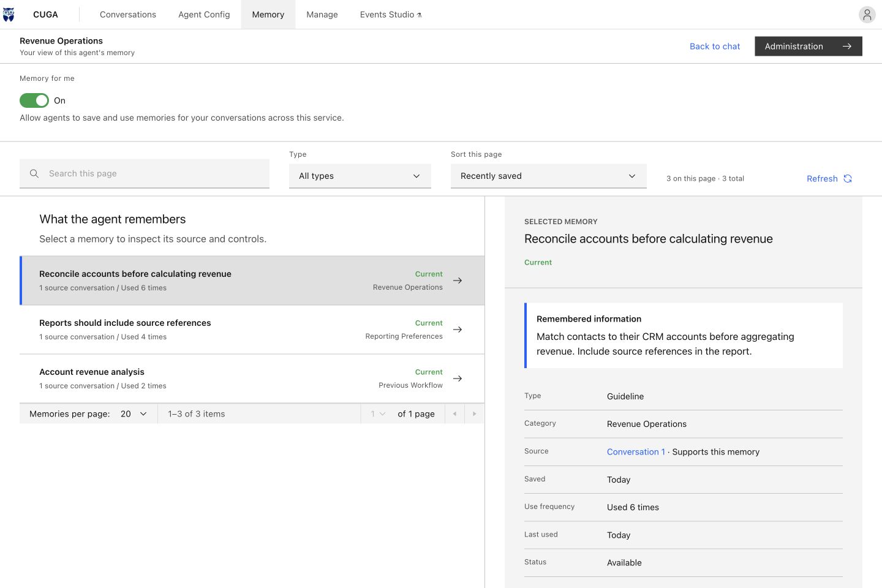Click the Reconcile accounts before calculating revenue title in list

click(x=135, y=274)
